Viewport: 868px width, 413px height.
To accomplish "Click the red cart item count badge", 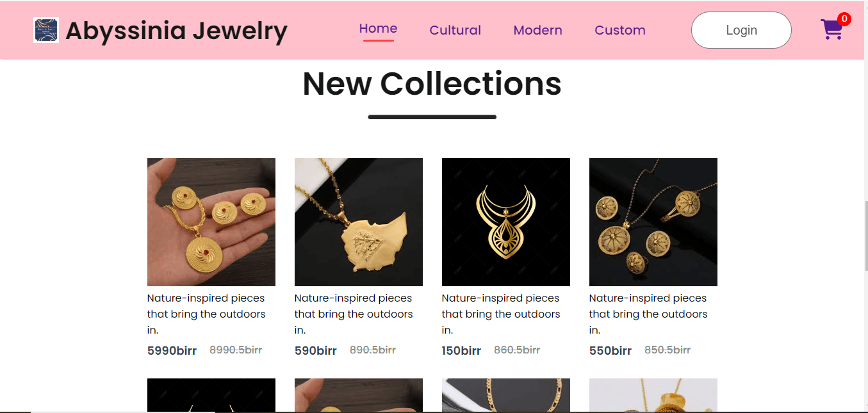I will click(844, 19).
